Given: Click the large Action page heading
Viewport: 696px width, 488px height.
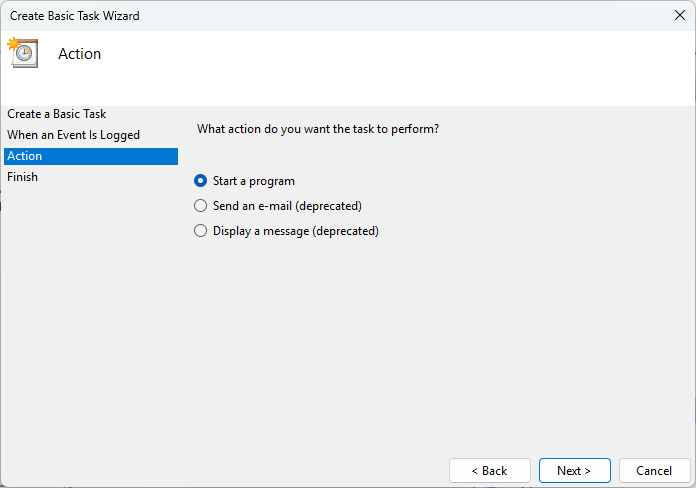Looking at the screenshot, I should point(80,54).
